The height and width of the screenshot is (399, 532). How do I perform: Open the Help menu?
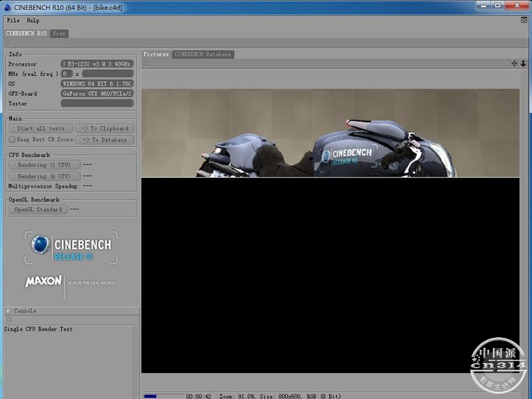pyautogui.click(x=33, y=21)
